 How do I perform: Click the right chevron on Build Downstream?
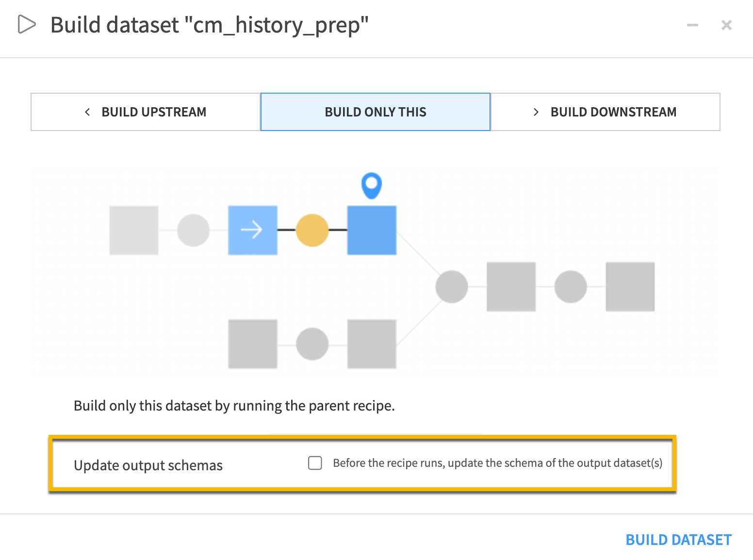tap(536, 112)
